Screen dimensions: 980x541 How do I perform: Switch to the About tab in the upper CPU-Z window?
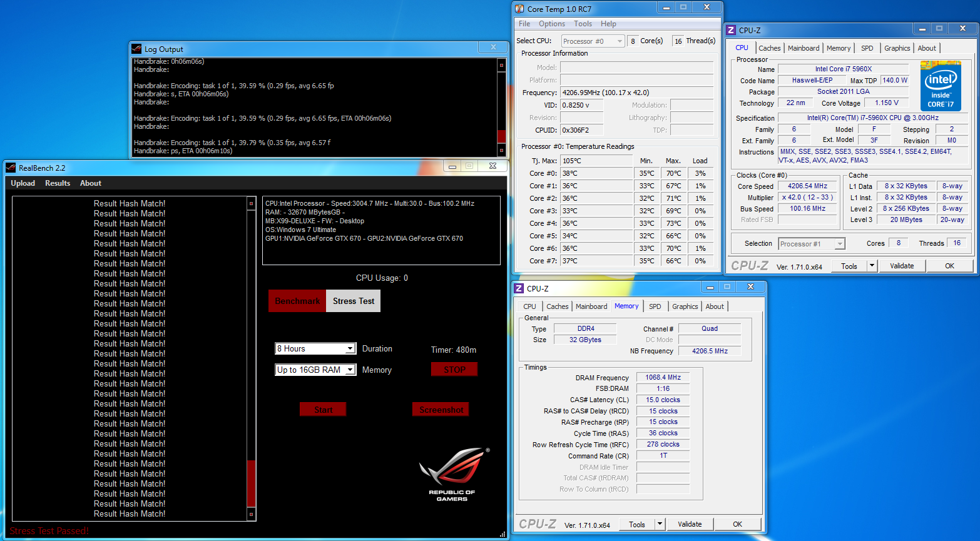pyautogui.click(x=927, y=48)
